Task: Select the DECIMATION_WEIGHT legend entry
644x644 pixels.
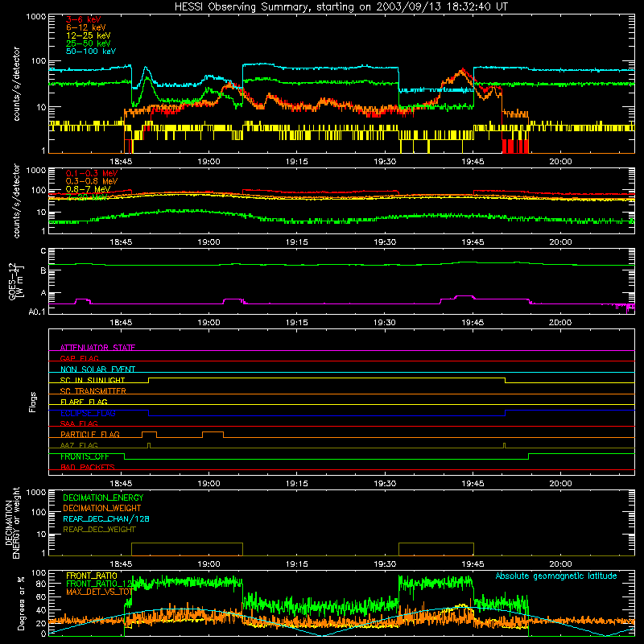Action: coord(102,508)
